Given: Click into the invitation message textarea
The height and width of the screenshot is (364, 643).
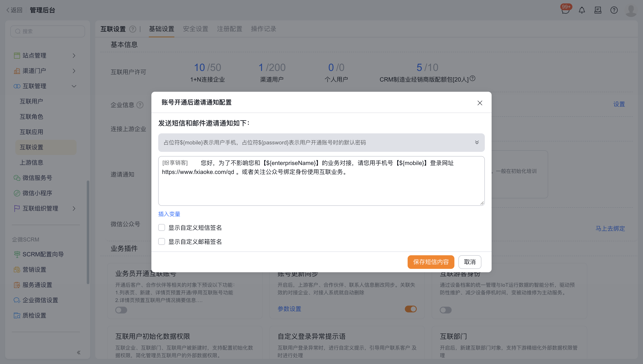Looking at the screenshot, I should click(321, 181).
